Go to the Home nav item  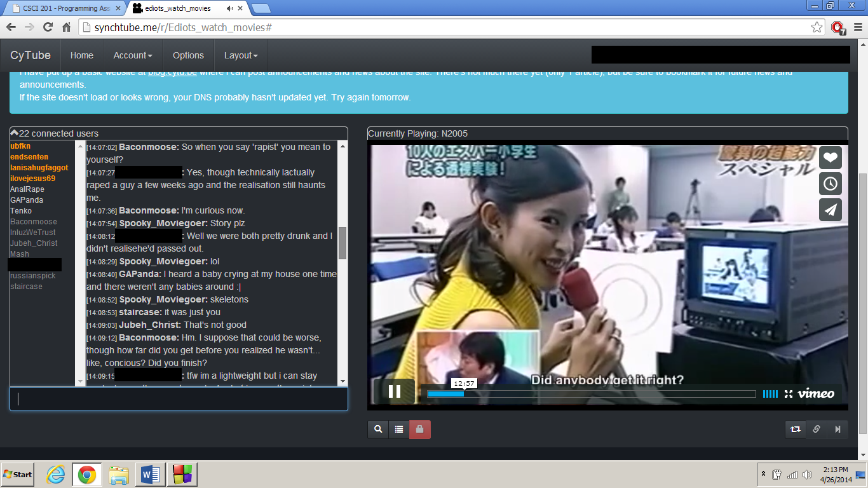coord(82,55)
